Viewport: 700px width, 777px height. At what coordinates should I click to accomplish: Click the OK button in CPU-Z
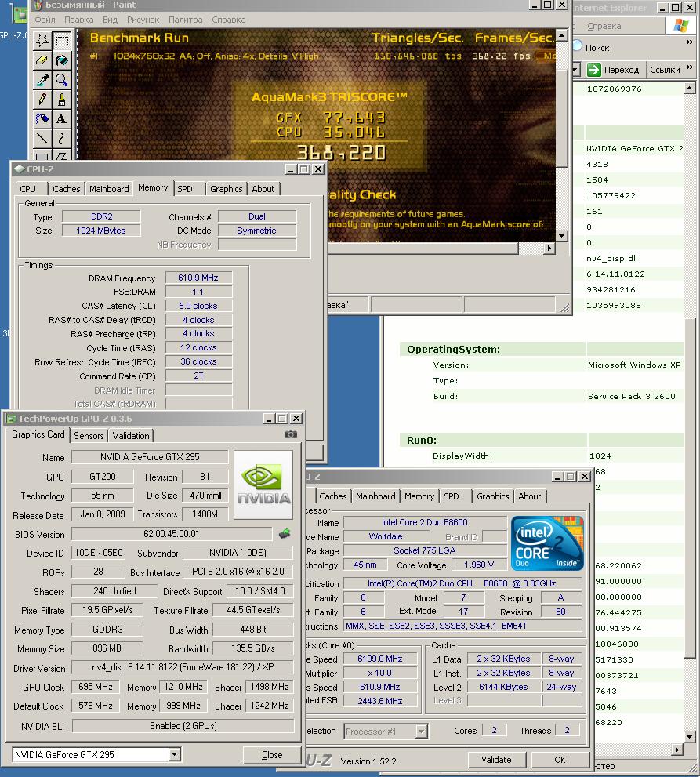point(560,760)
